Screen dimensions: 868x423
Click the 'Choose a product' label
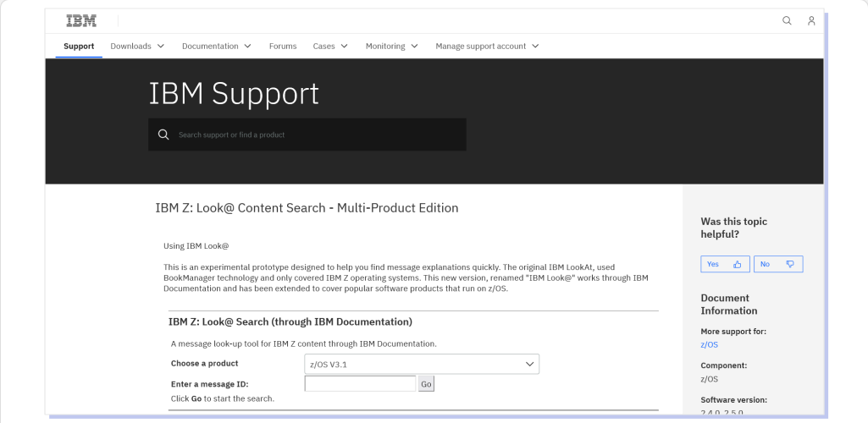click(x=204, y=363)
